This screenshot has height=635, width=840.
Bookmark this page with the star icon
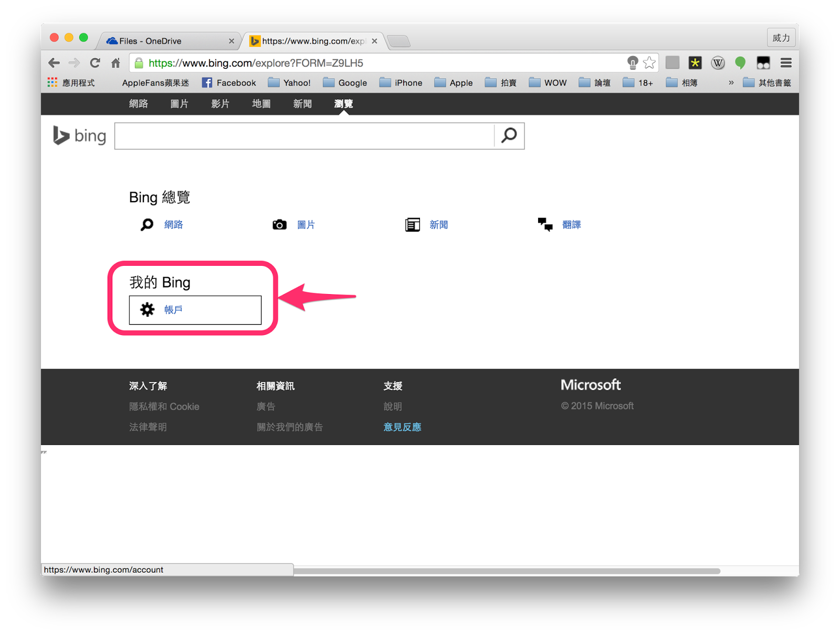coord(649,63)
